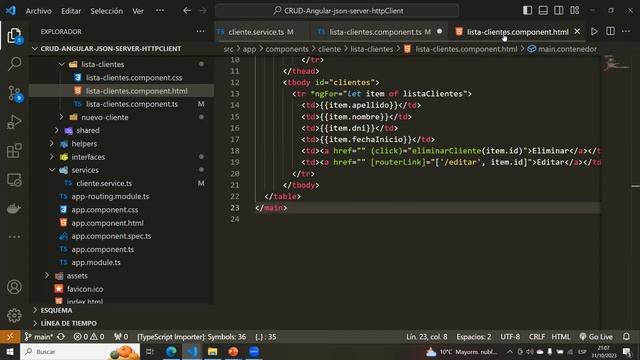The image size is (640, 360).
Task: Collapse the lista-clientes folder
Action: point(62,64)
